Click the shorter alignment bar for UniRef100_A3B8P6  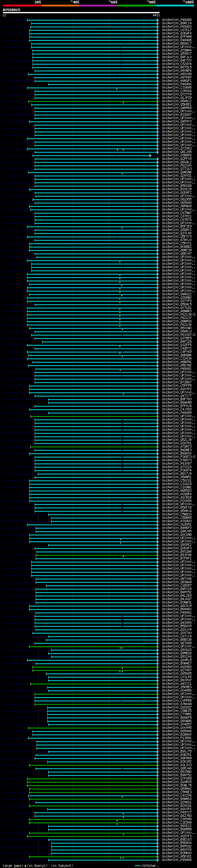point(92,155)
